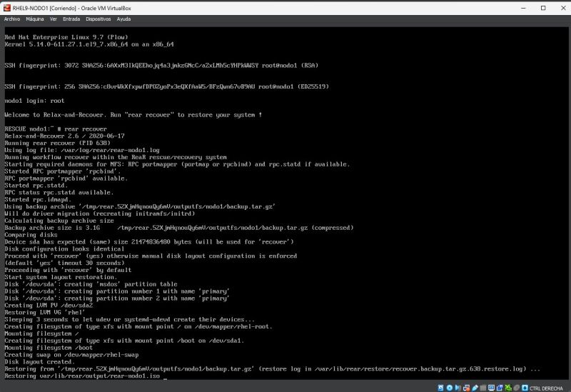571x392 pixels.
Task: Open the Archivo menu
Action: point(12,19)
